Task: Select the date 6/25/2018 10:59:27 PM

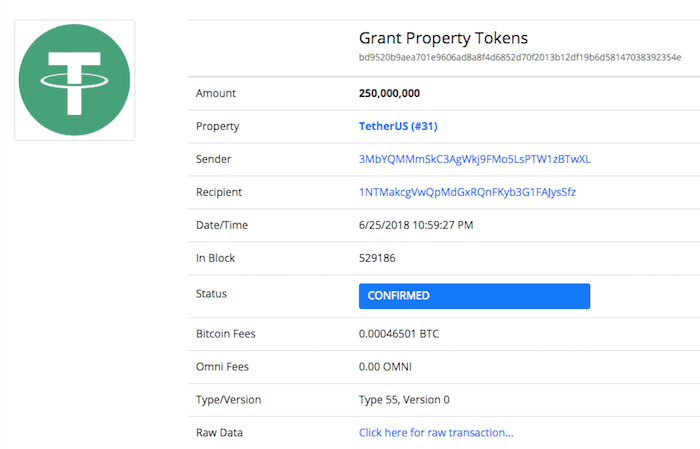Action: coord(416,225)
